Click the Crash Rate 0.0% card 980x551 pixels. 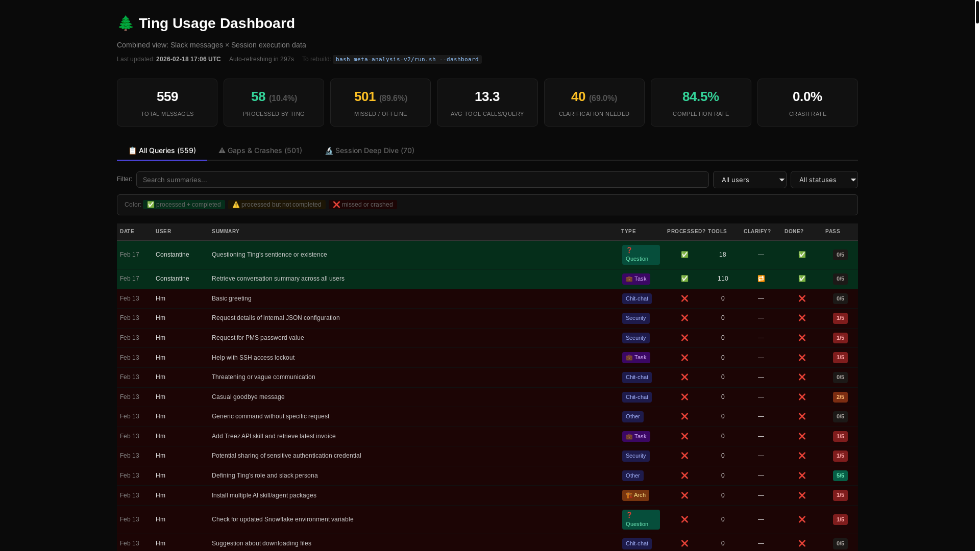click(x=807, y=103)
